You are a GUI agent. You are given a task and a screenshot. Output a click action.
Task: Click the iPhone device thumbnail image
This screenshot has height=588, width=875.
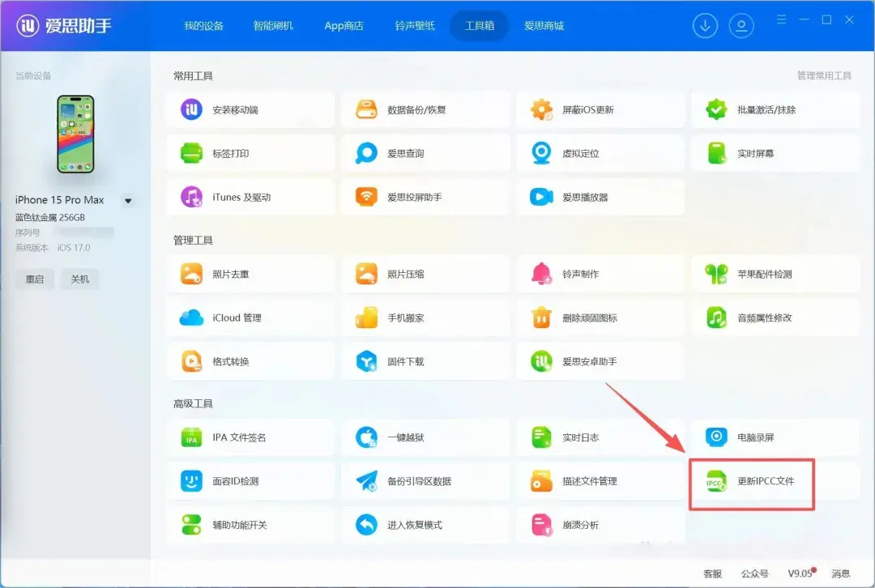[75, 134]
